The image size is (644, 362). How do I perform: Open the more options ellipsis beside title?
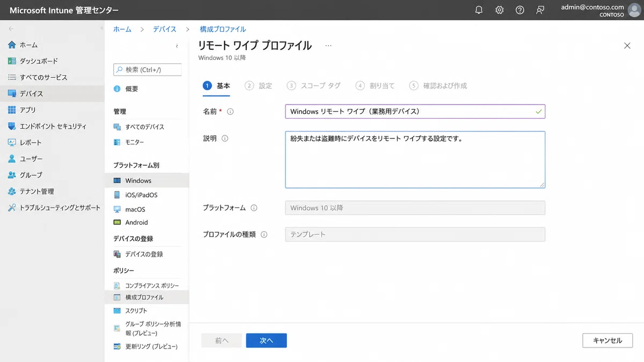pos(328,46)
